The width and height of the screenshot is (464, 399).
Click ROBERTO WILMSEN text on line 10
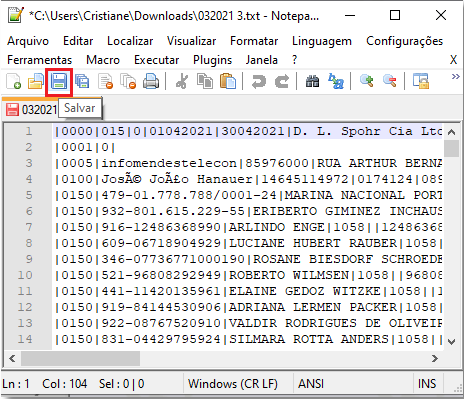pyautogui.click(x=289, y=275)
